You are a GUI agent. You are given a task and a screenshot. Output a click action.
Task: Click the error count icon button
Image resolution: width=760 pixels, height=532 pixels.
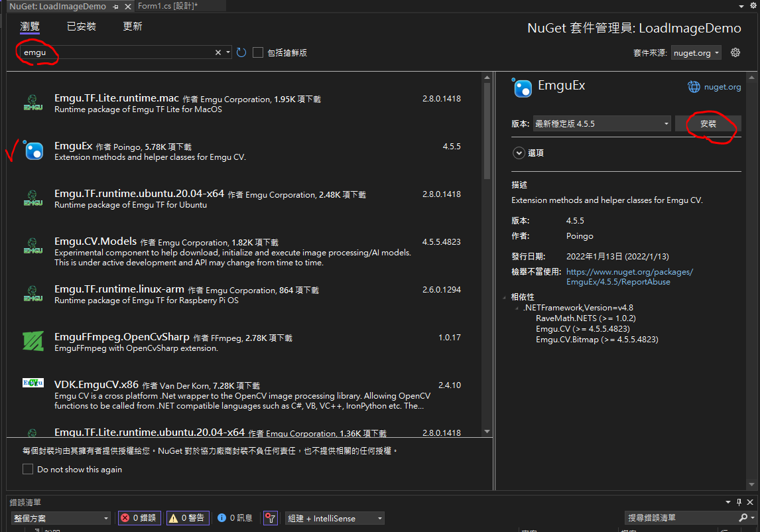tap(139, 518)
